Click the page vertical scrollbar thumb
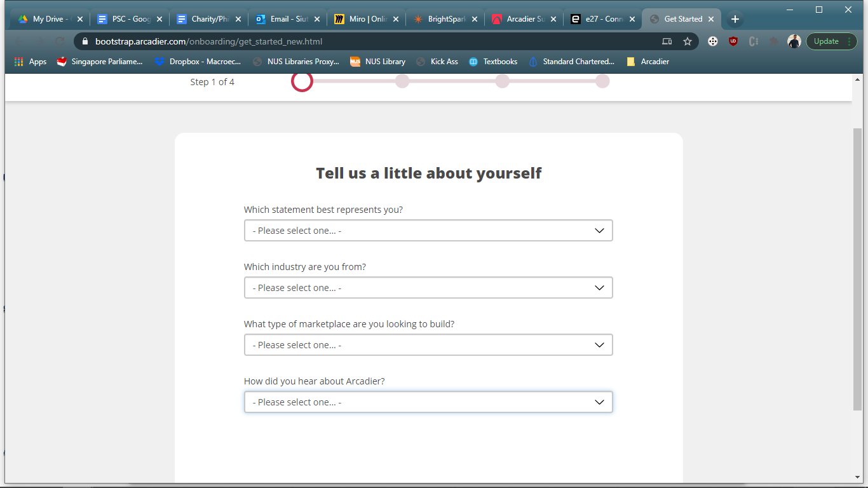 coord(858,269)
